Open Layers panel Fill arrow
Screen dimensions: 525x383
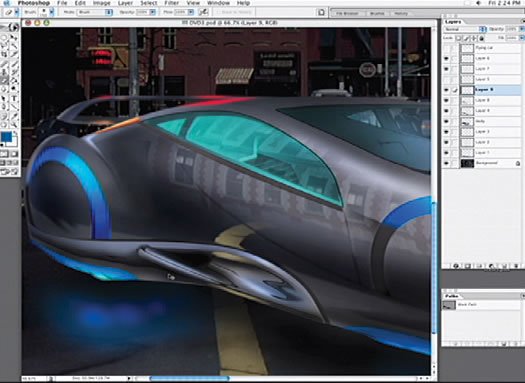(x=522, y=38)
